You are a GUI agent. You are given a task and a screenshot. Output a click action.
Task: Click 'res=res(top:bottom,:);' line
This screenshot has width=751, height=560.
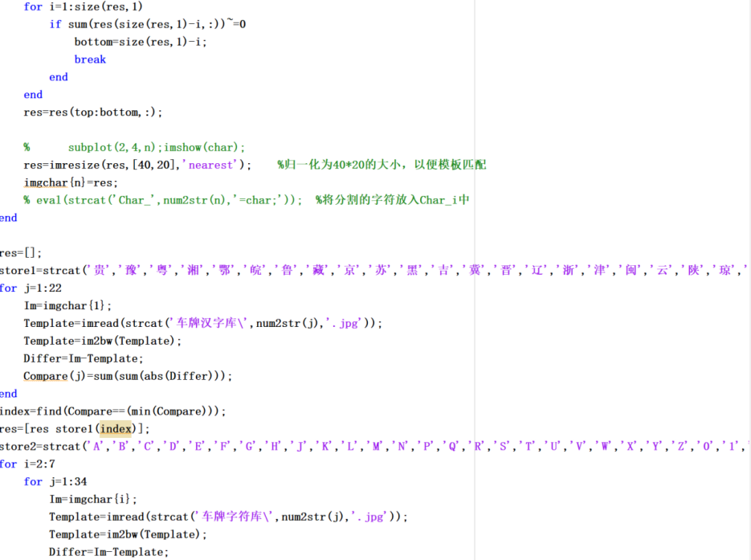pos(93,112)
